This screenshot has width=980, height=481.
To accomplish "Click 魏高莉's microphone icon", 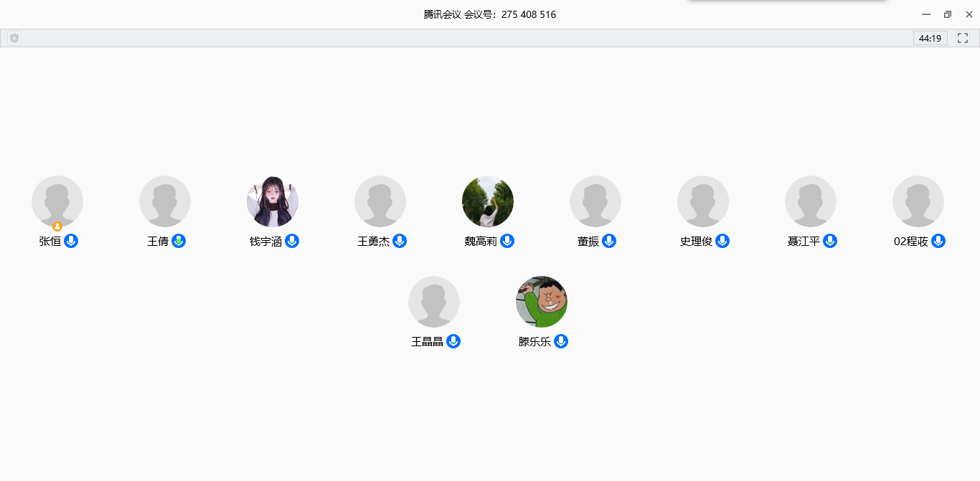I will pos(507,241).
